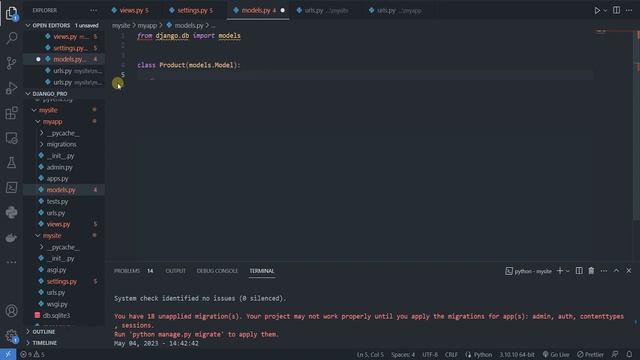Switch to the urls.py myapp editor tab

(395, 11)
